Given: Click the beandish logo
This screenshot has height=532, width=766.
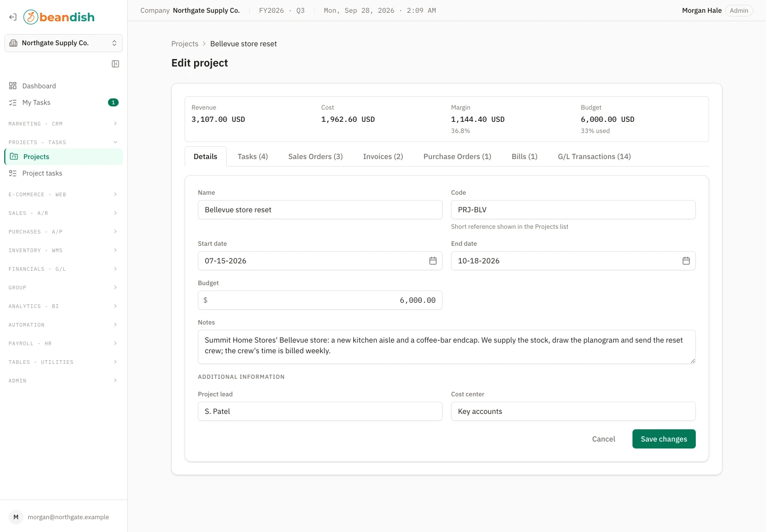Looking at the screenshot, I should [59, 17].
